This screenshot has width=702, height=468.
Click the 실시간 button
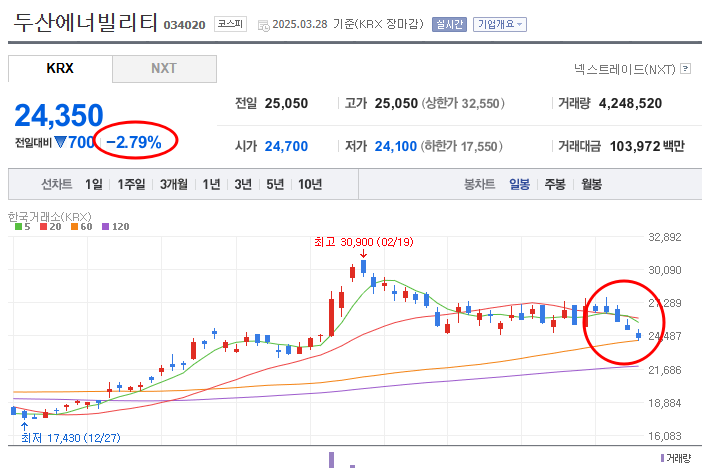[449, 24]
